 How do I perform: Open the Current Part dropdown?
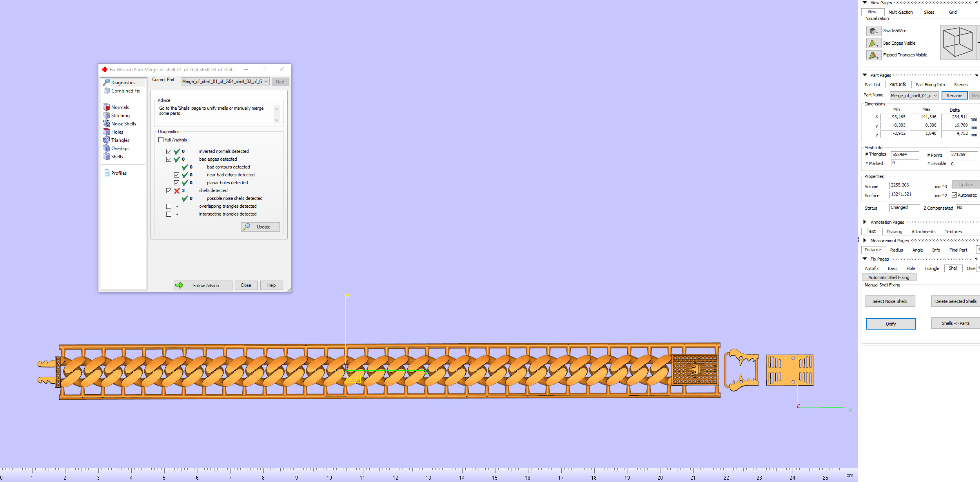pyautogui.click(x=225, y=82)
